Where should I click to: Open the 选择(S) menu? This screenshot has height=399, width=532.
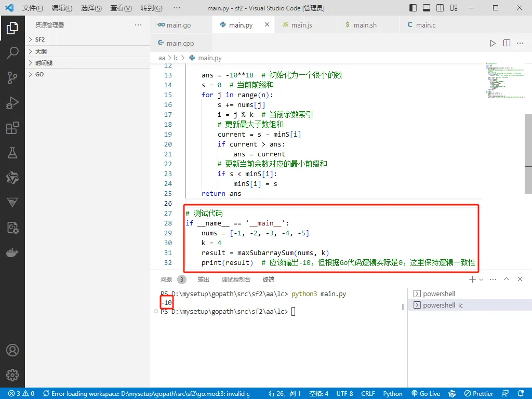pyautogui.click(x=91, y=8)
